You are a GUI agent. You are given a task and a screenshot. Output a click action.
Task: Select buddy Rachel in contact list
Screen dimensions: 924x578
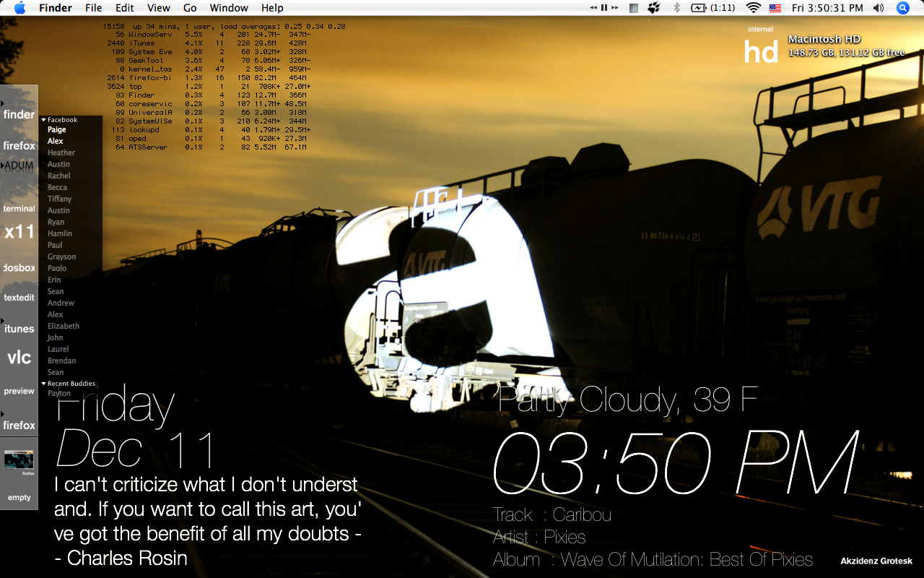click(58, 176)
